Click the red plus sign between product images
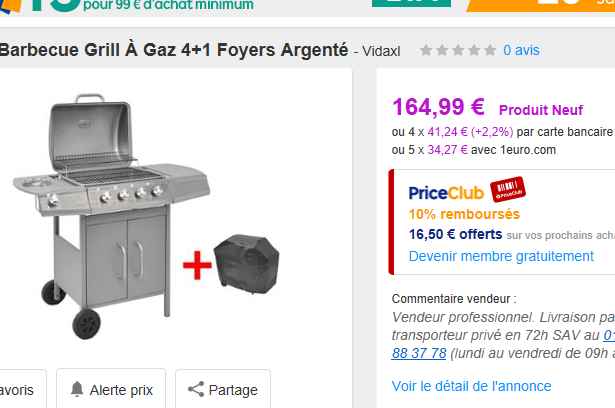This screenshot has height=408, width=615. coord(197,265)
